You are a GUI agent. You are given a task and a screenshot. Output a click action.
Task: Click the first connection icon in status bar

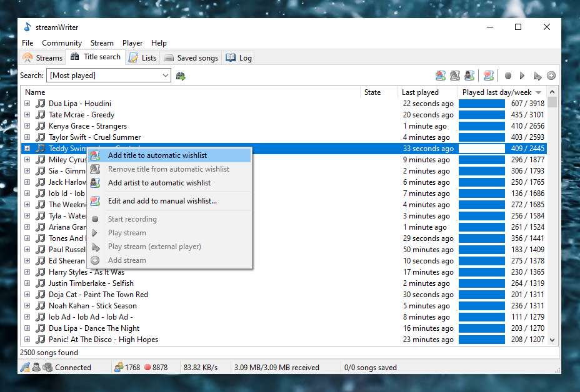(25, 367)
